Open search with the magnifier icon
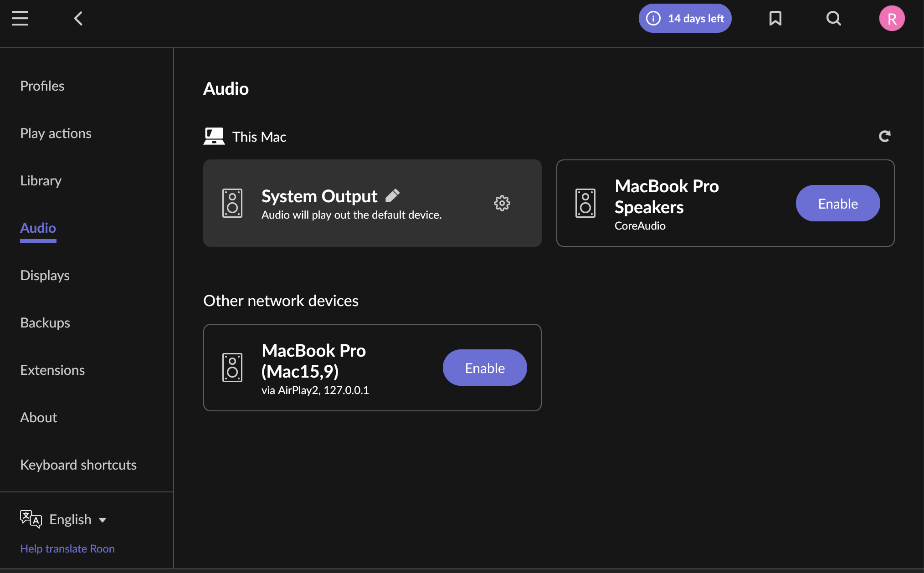The image size is (924, 573). 833,18
